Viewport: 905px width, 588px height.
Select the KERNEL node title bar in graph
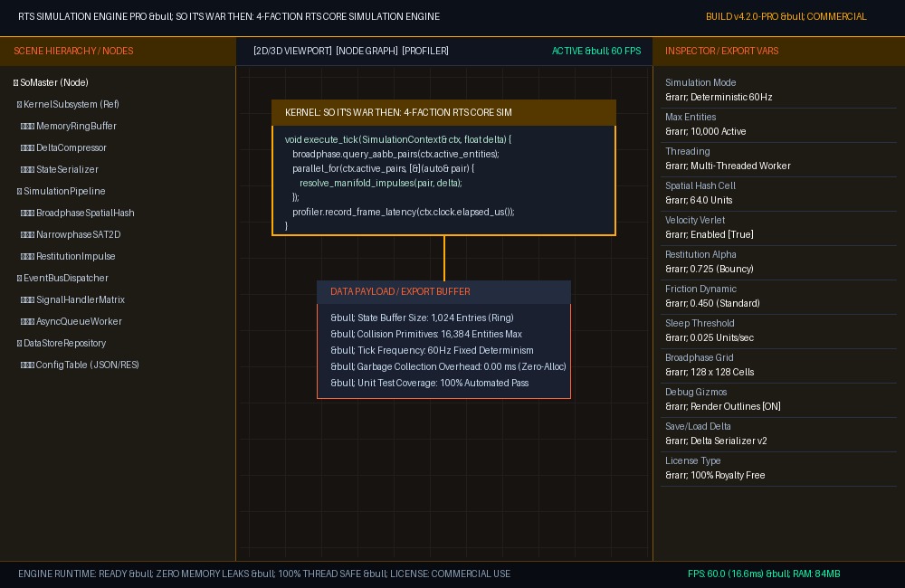[443, 112]
